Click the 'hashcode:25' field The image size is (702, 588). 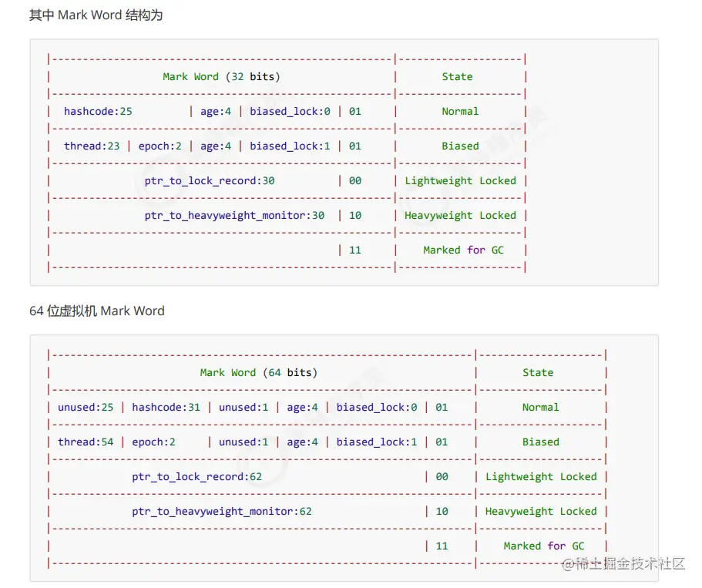point(98,111)
